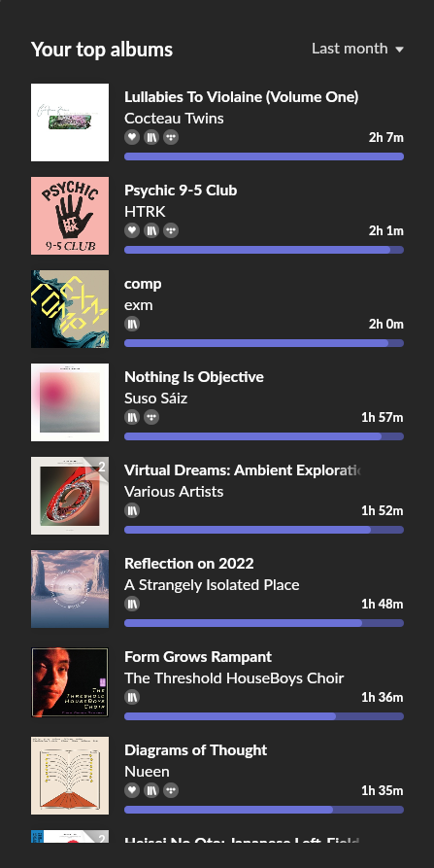The image size is (434, 868).
Task: Open The Threshold HouseBoys Choir artist link
Action: 234,678
